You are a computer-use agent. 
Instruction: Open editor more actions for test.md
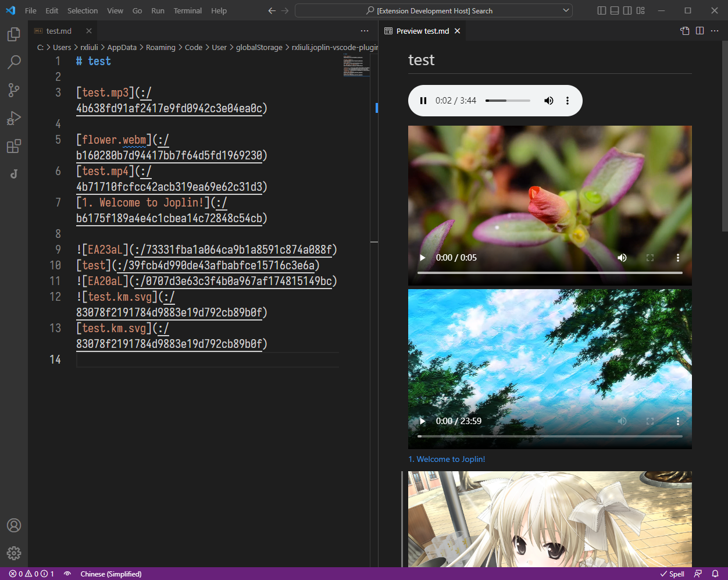coord(365,31)
